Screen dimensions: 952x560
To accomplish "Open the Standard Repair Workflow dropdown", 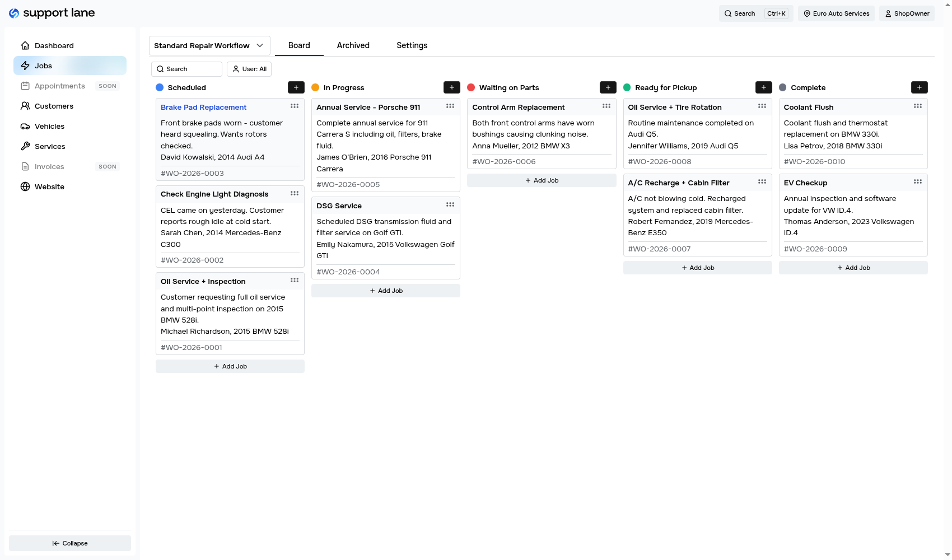I will (209, 45).
